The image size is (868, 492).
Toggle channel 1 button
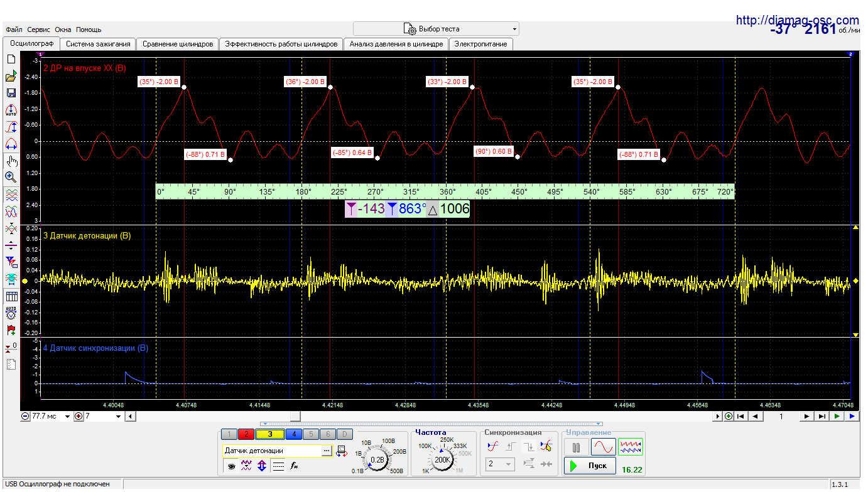click(x=230, y=434)
